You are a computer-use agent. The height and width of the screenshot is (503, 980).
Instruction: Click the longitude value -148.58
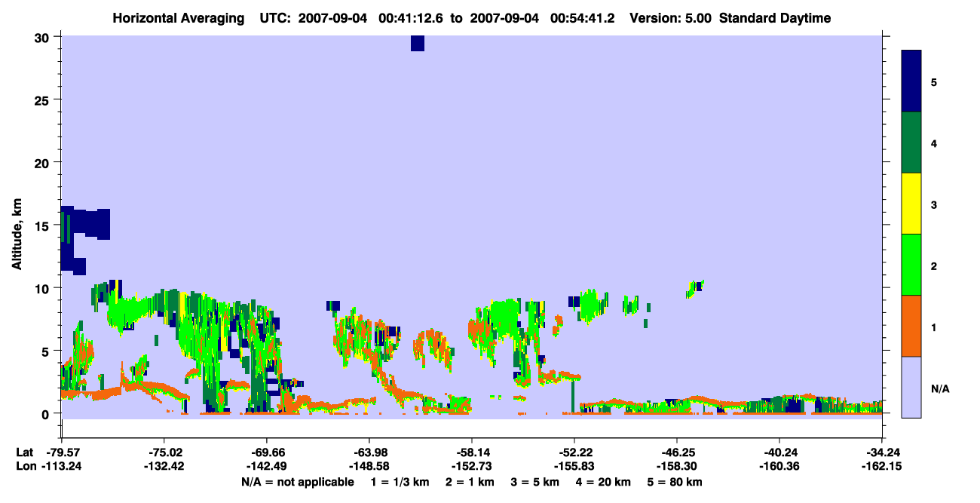(x=369, y=466)
